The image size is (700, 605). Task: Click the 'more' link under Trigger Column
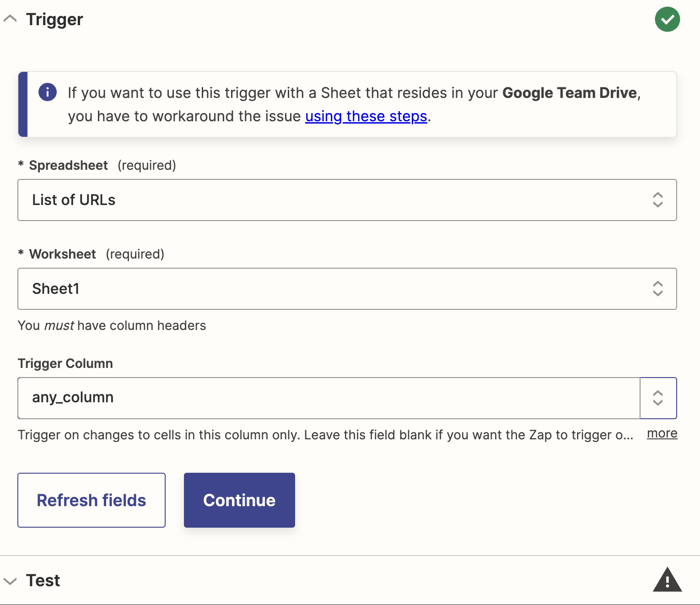(x=662, y=433)
